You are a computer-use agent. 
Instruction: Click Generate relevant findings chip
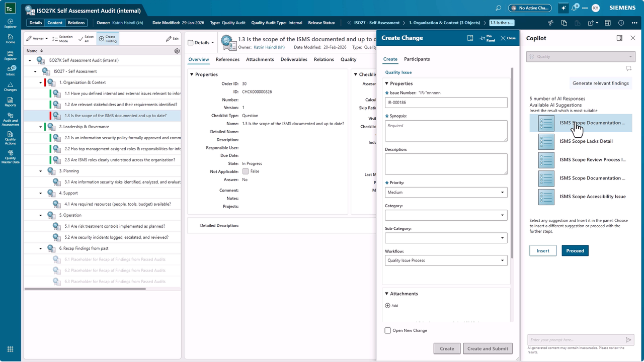600,83
